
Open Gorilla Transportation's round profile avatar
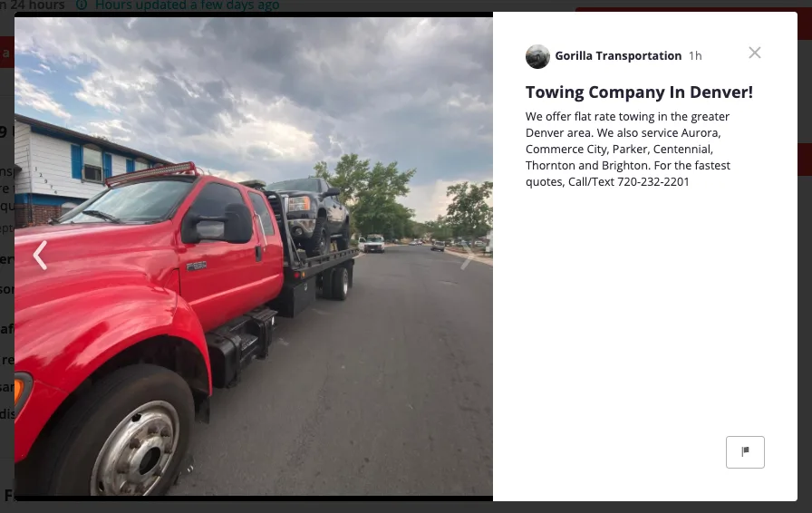click(x=537, y=56)
